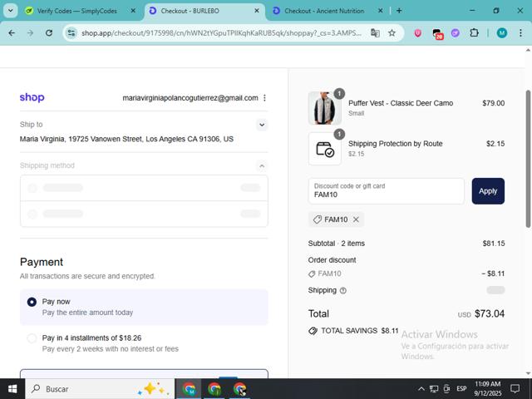
Task: Click the Shop logo
Action: pyautogui.click(x=32, y=98)
